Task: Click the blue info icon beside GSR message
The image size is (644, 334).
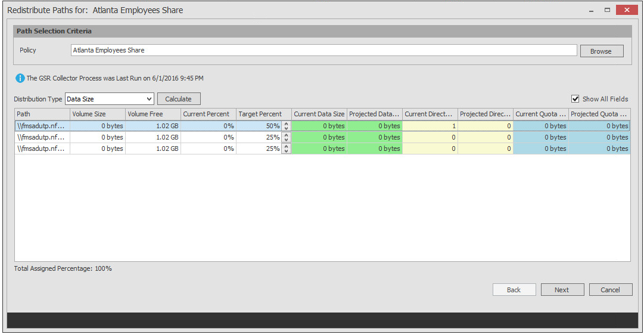Action: coord(20,78)
